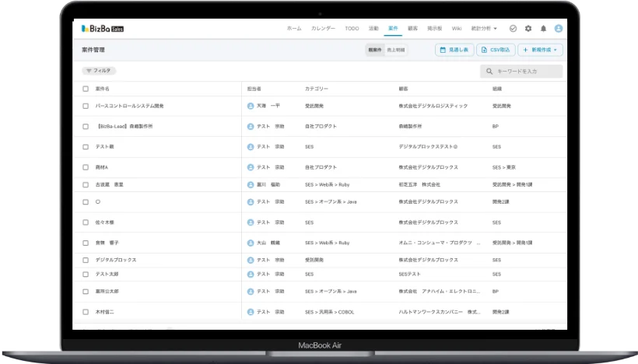Open the Wiki tab

point(457,29)
